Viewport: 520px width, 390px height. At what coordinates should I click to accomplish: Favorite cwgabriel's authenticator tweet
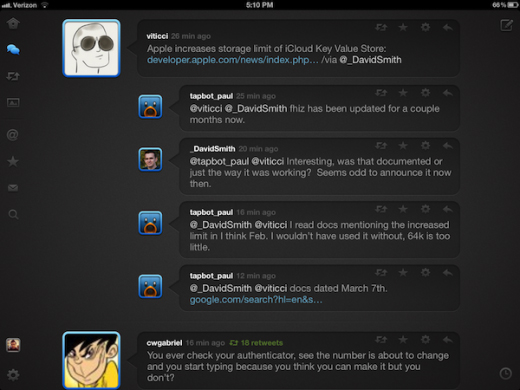[x=403, y=340]
